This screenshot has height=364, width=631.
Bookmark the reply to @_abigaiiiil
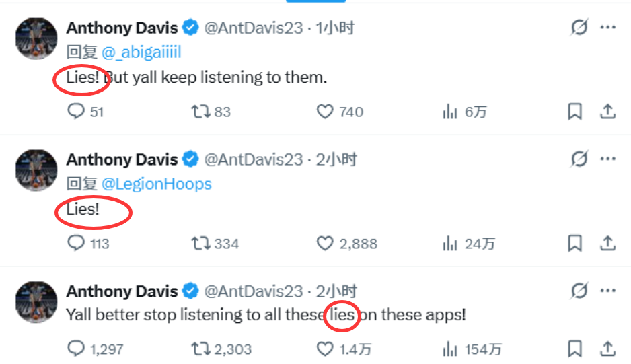pos(574,111)
